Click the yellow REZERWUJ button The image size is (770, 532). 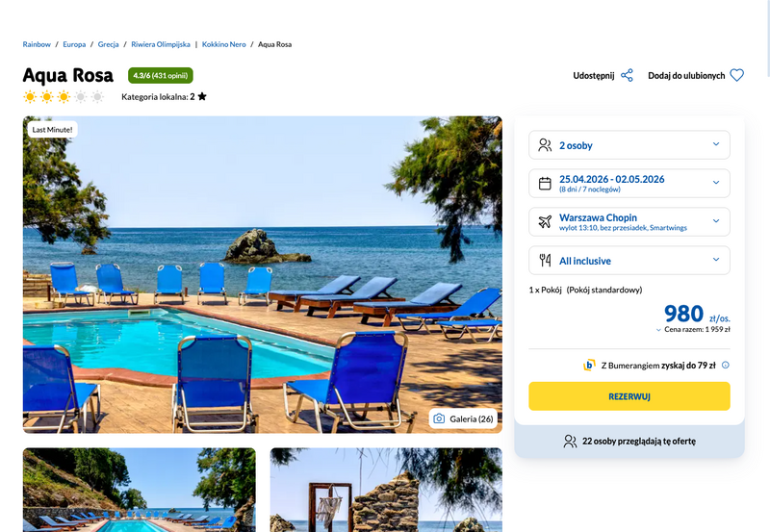pos(629,396)
